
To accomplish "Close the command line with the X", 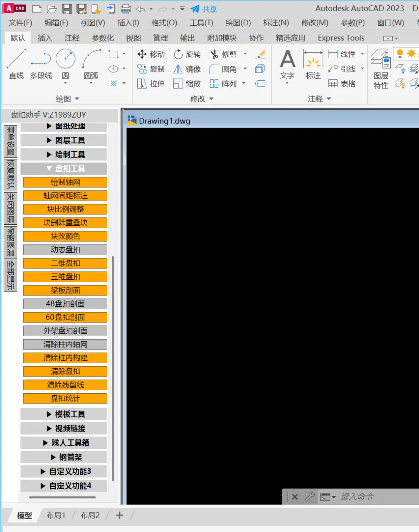I will pos(295,497).
